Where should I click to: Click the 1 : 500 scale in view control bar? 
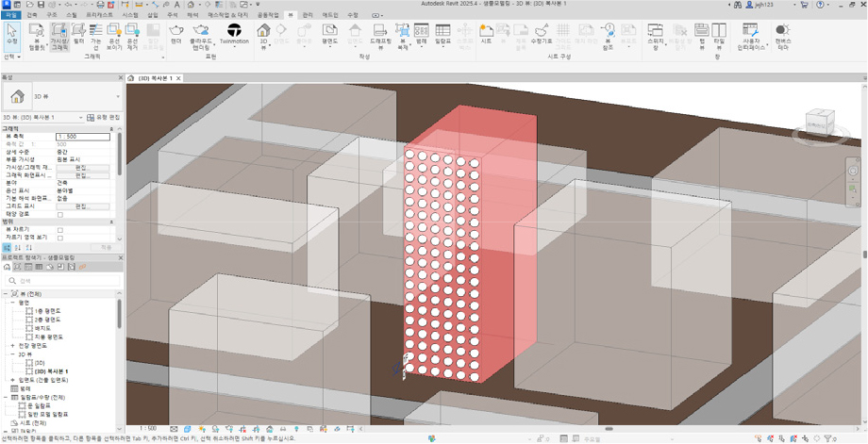pyautogui.click(x=148, y=429)
